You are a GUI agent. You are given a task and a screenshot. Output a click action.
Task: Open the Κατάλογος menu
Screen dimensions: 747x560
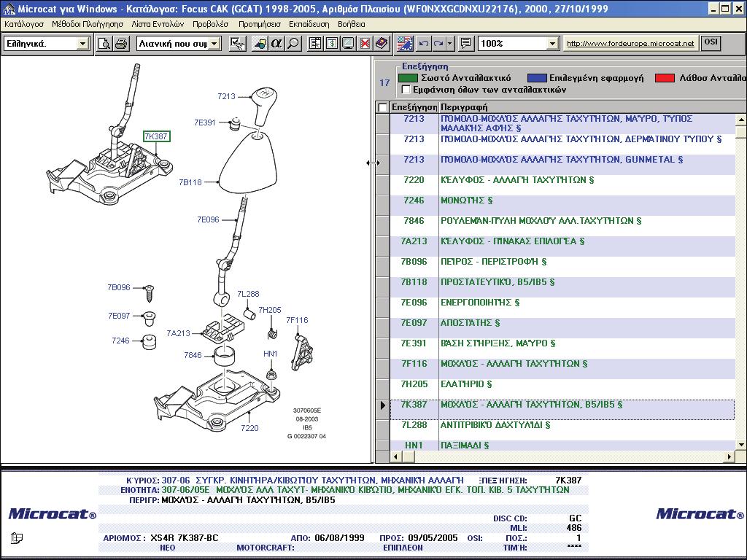(24, 24)
